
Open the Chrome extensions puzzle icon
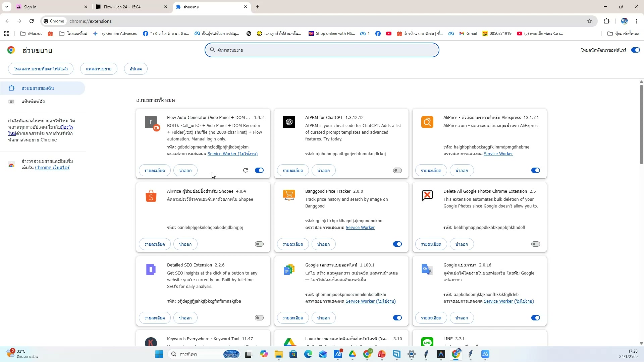pyautogui.click(x=606, y=21)
